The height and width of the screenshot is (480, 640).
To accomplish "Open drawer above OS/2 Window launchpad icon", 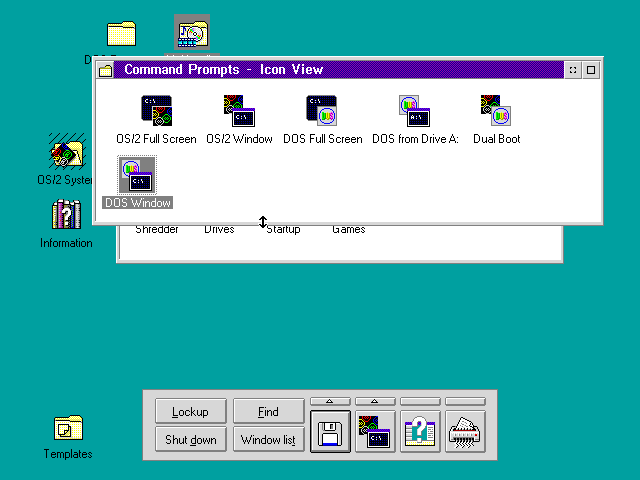I will [375, 402].
